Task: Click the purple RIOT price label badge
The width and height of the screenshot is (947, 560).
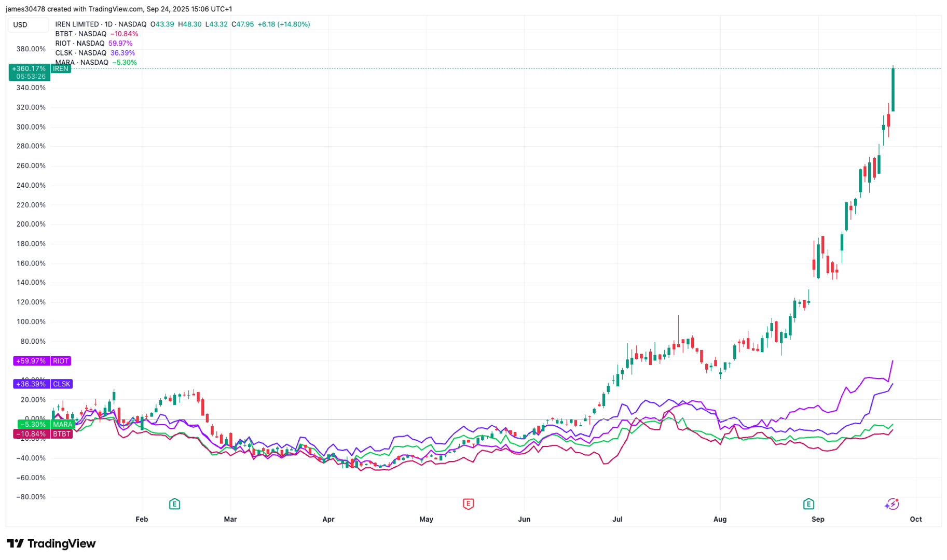Action: click(x=42, y=361)
